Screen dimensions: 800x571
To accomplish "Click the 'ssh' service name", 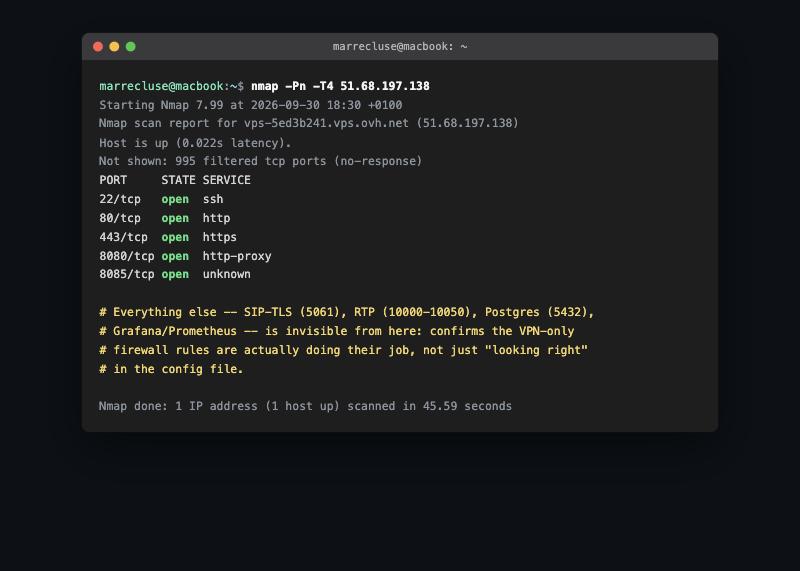I will coord(213,199).
